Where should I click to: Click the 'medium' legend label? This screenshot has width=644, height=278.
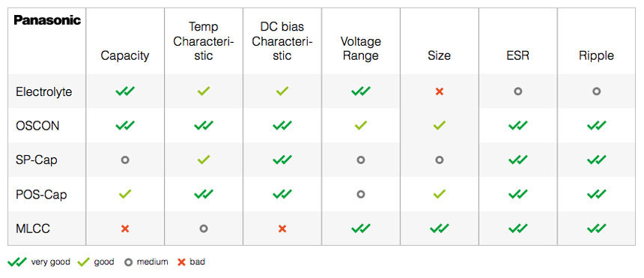pyautogui.click(x=152, y=262)
